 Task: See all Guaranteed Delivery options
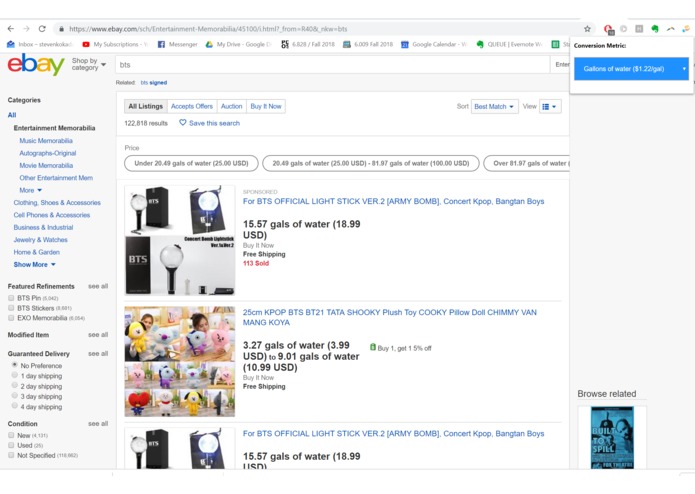click(x=98, y=354)
